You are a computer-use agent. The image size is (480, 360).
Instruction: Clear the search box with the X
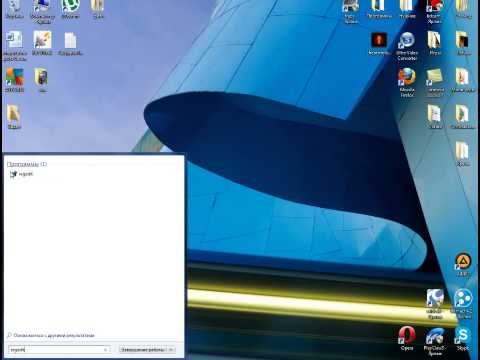[106, 350]
